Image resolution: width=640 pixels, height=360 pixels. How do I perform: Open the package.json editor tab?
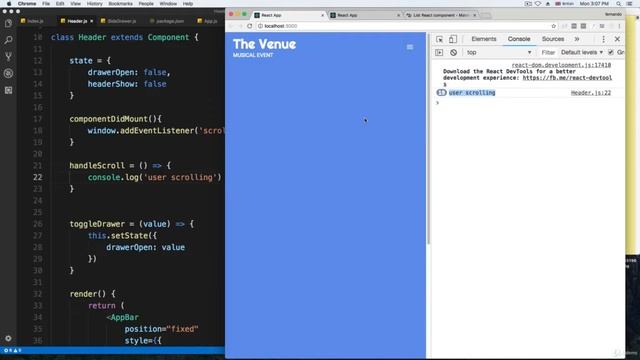point(167,21)
